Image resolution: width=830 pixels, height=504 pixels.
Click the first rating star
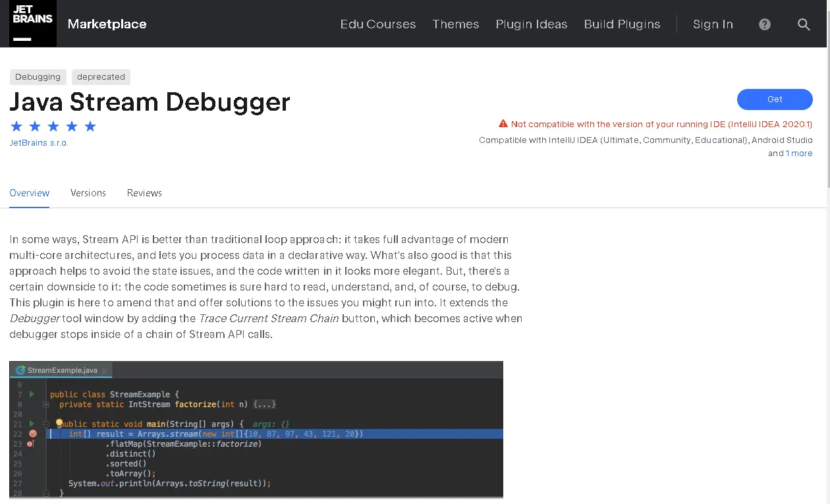point(16,126)
